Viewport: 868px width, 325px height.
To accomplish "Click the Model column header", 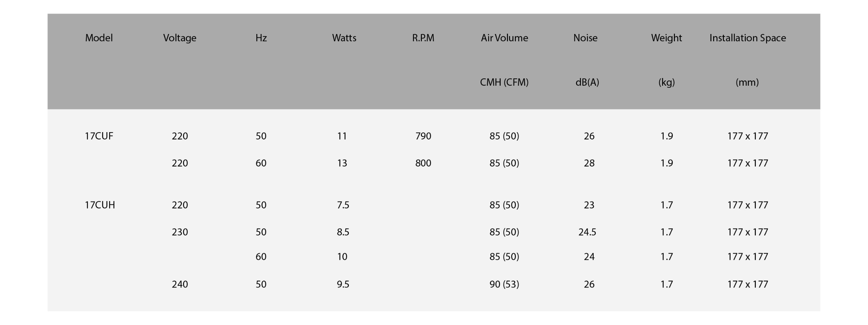I will [99, 38].
